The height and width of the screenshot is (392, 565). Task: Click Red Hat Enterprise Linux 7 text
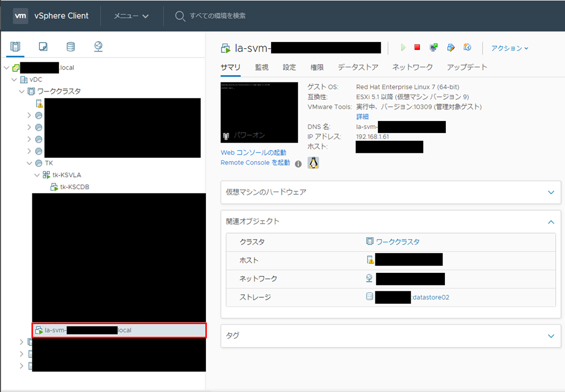408,87
